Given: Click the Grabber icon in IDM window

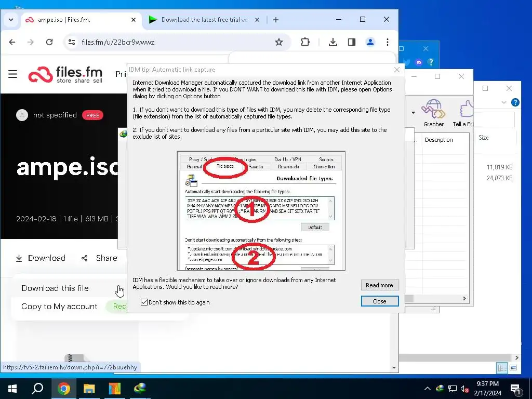Looking at the screenshot, I should pos(433,113).
